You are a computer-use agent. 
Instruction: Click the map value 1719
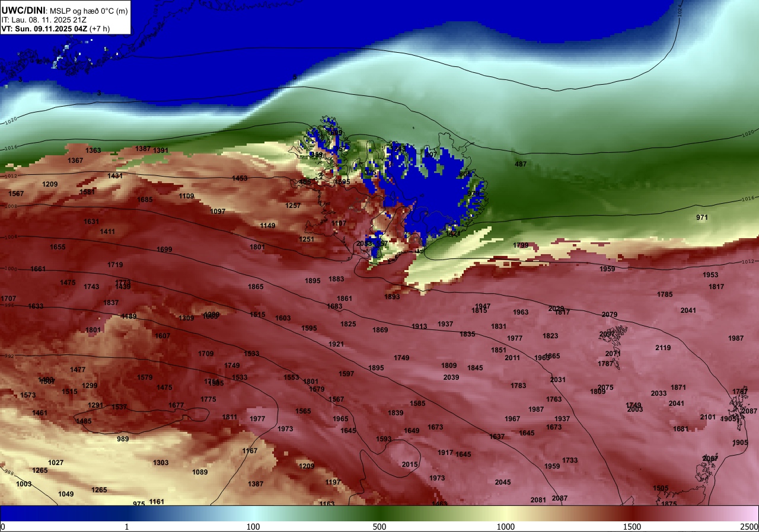115,265
